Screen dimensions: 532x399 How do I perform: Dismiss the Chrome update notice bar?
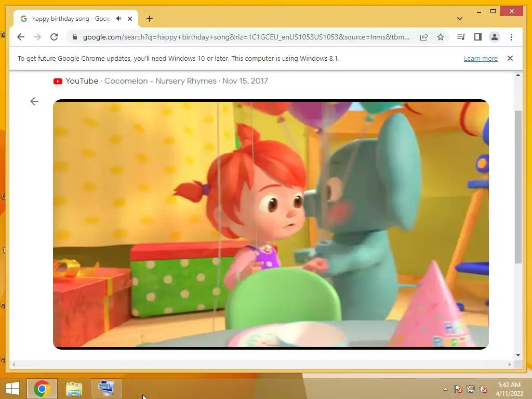pos(510,58)
